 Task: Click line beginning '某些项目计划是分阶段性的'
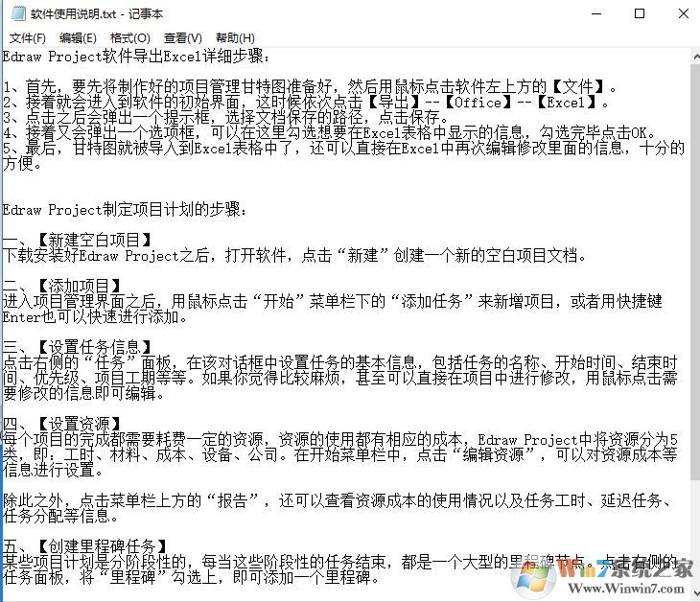[340, 563]
